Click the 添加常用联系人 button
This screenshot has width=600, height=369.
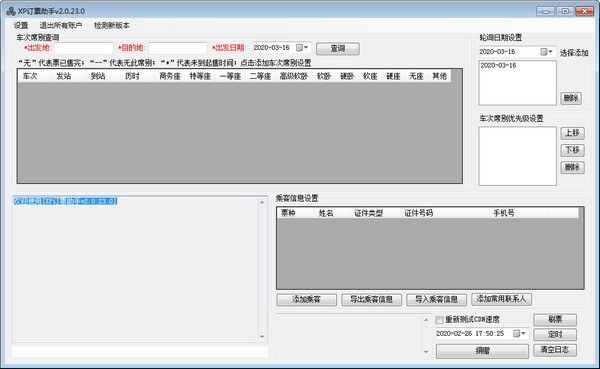501,299
